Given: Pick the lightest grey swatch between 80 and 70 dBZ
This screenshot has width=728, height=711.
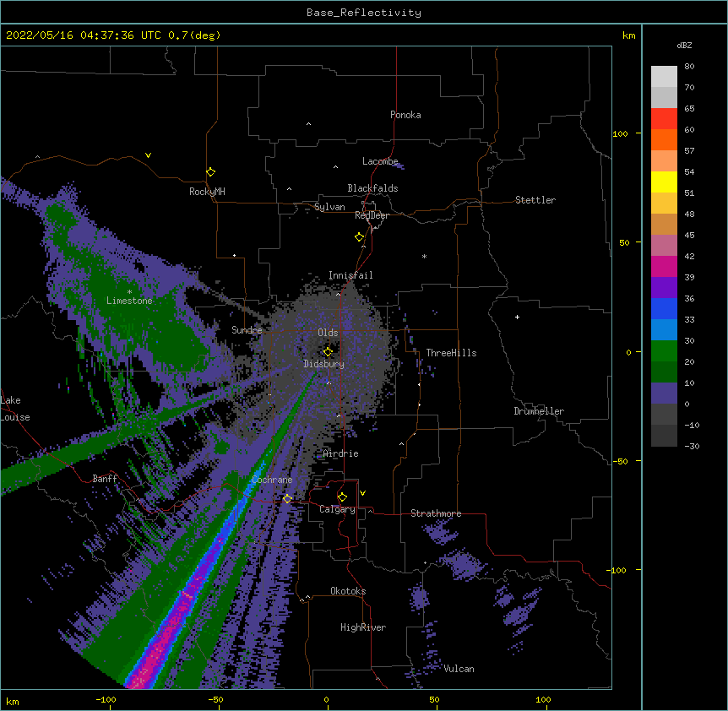Looking at the screenshot, I should 664,77.
